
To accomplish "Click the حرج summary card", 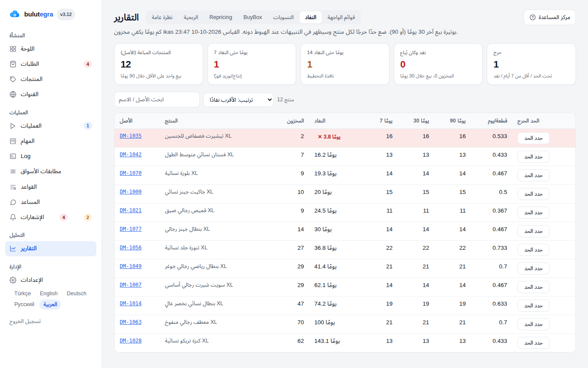I will tap(531, 64).
